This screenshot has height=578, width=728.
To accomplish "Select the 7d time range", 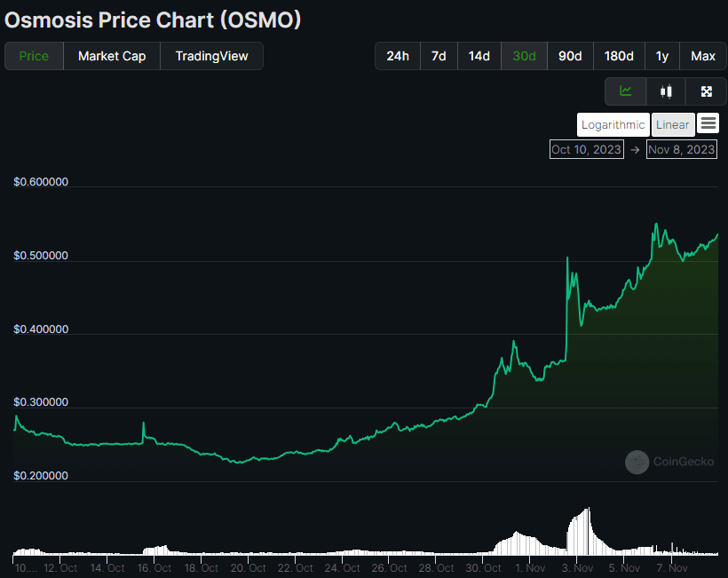I will click(x=439, y=56).
